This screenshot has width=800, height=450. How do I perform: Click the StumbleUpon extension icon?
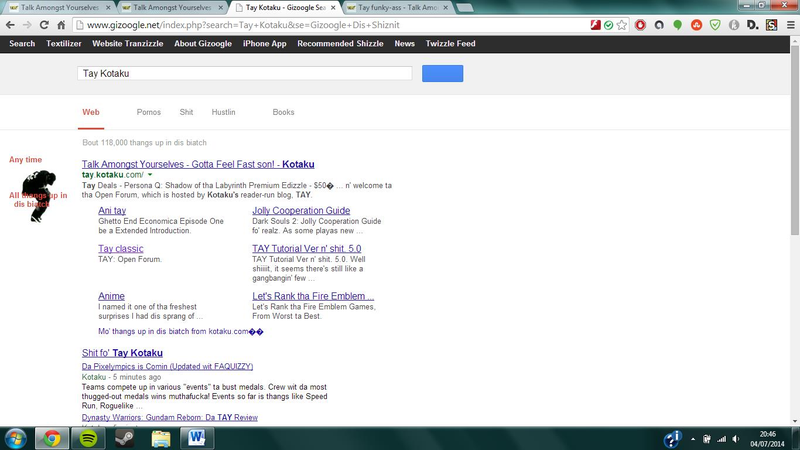696,25
